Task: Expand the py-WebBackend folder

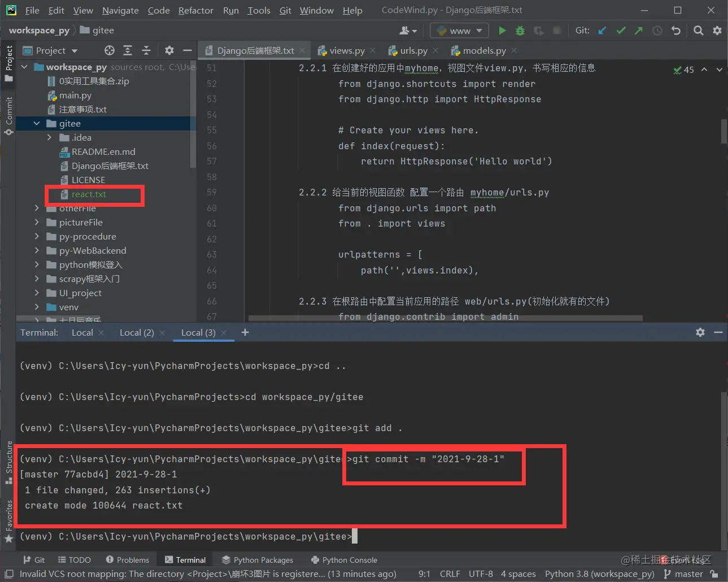Action: [x=37, y=250]
